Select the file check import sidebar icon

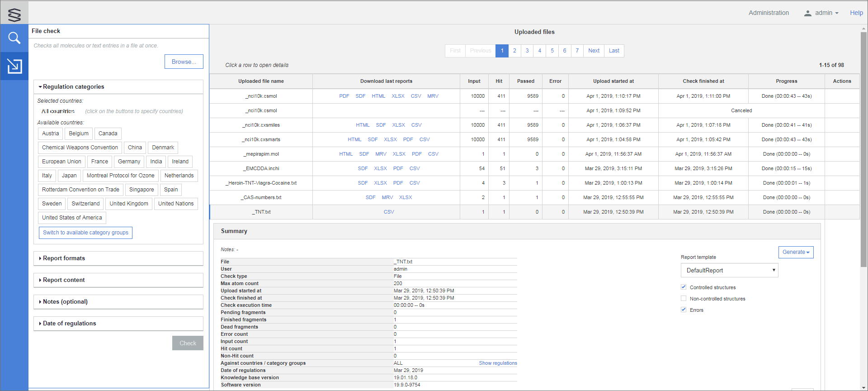14,66
